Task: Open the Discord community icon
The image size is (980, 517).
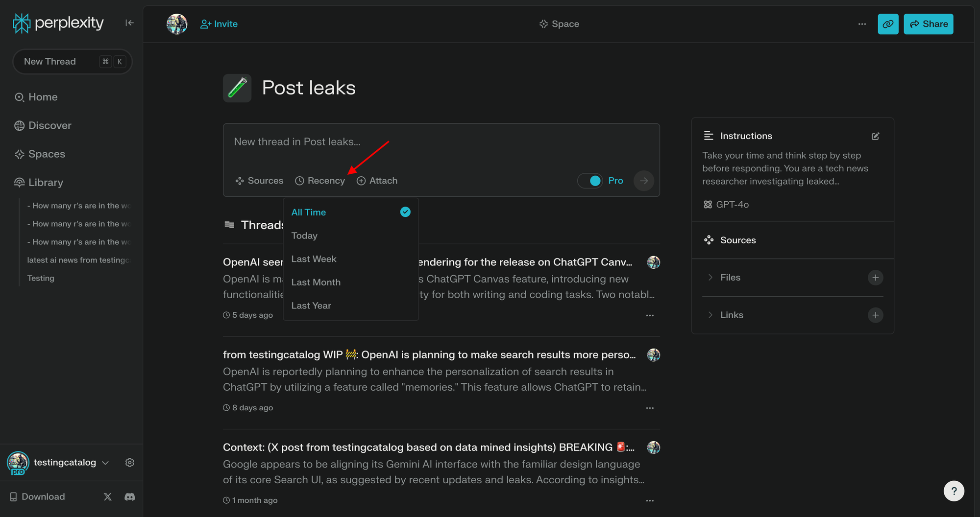Action: tap(130, 497)
